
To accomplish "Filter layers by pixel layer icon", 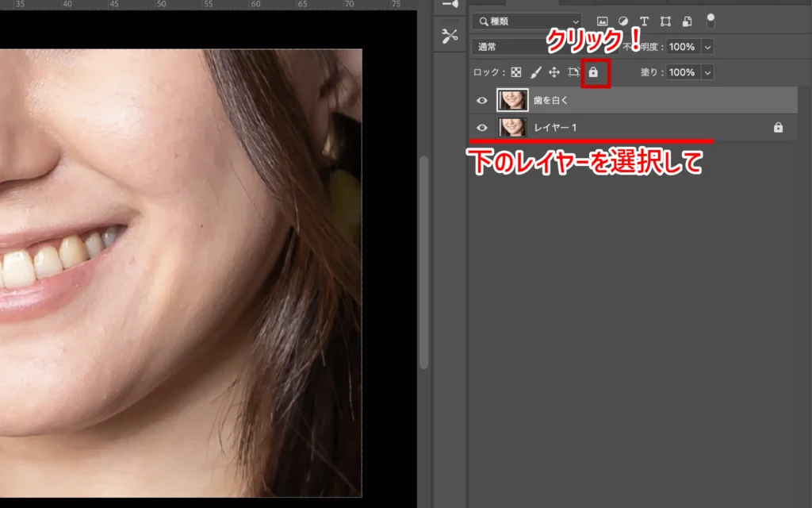I will pos(603,21).
